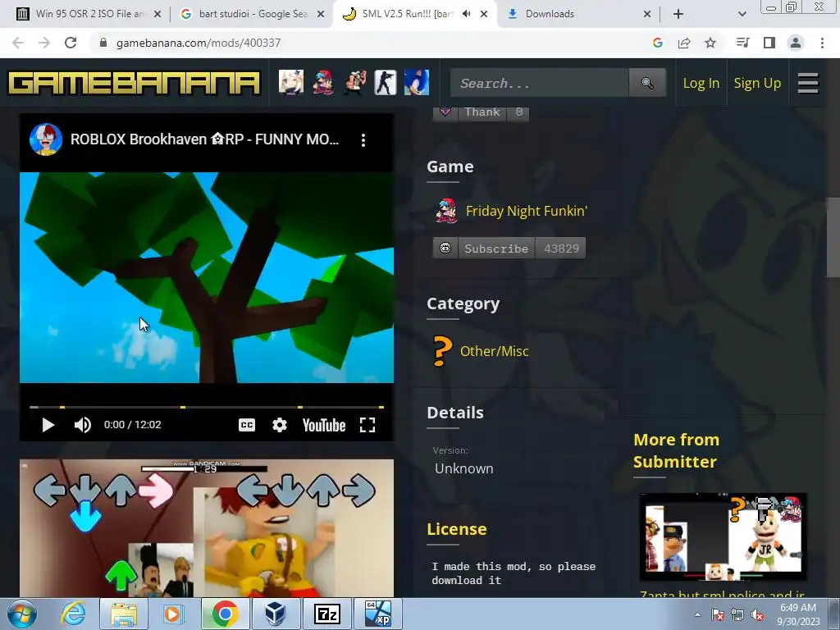
Task: Bookmark this page with the star
Action: point(710,43)
